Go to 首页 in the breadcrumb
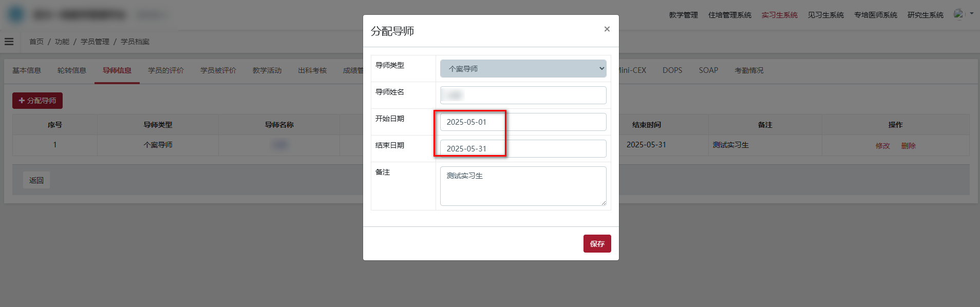 point(36,42)
